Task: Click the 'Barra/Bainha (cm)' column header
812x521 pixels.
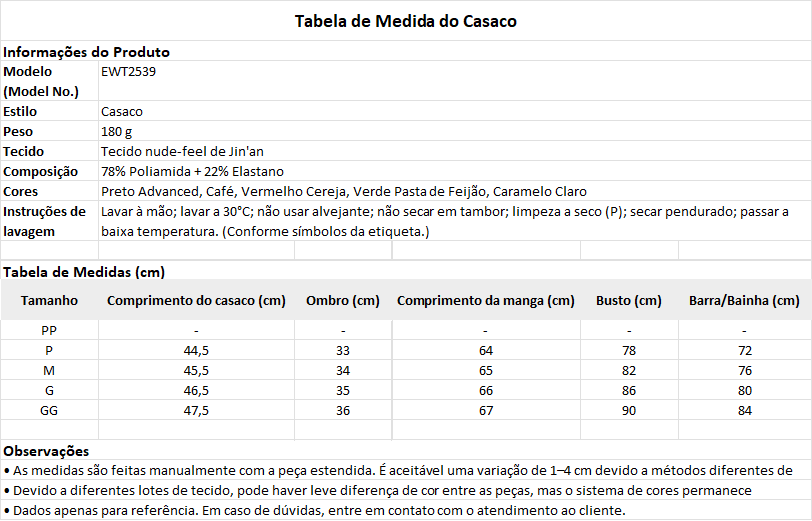Action: [x=744, y=301]
